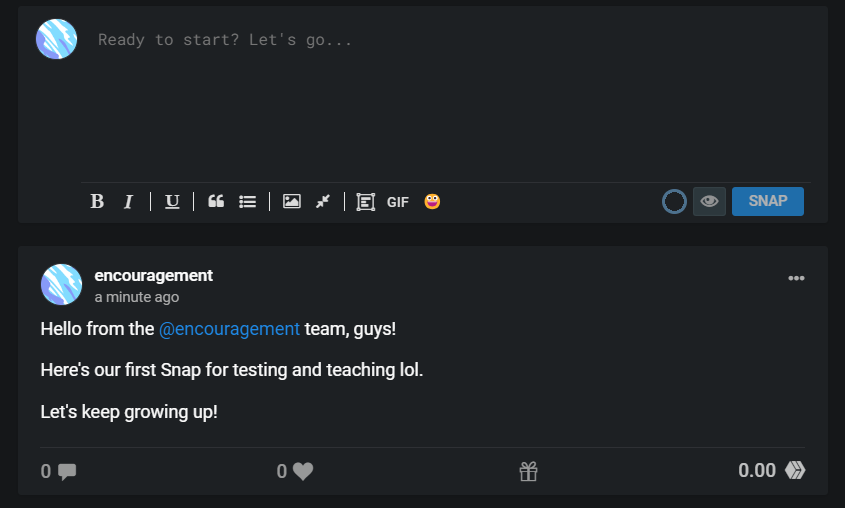Insert a bulleted list
This screenshot has height=508, width=845.
247,201
